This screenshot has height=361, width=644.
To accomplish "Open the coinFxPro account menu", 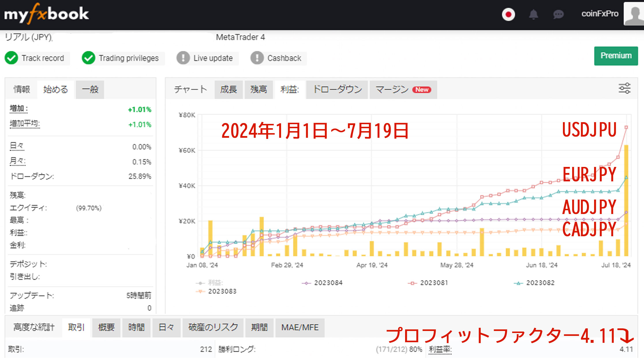I will click(600, 14).
